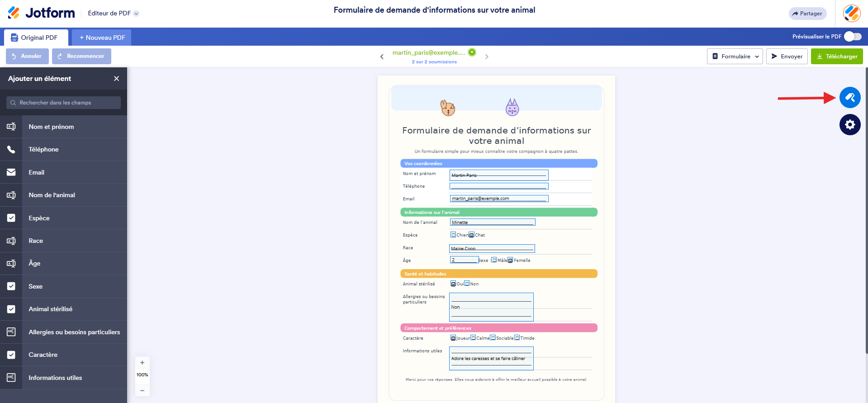The height and width of the screenshot is (403, 868).
Task: Select the Nom et prénom input box
Action: click(499, 175)
